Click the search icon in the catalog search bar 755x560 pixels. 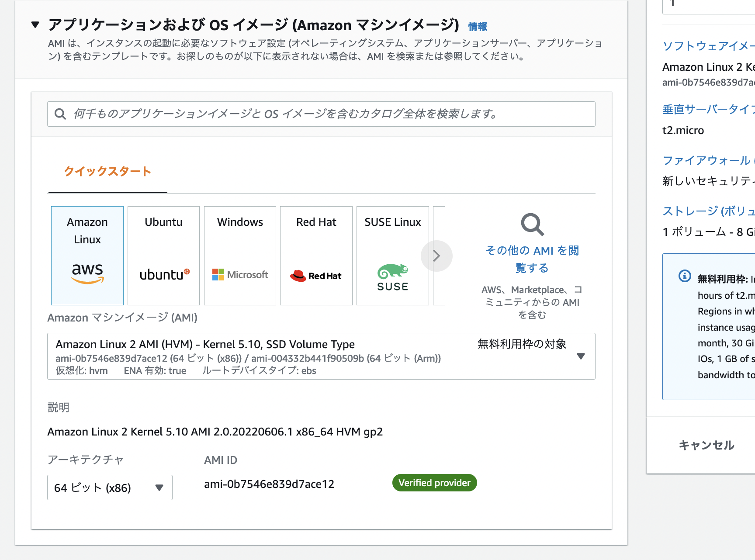click(x=60, y=114)
